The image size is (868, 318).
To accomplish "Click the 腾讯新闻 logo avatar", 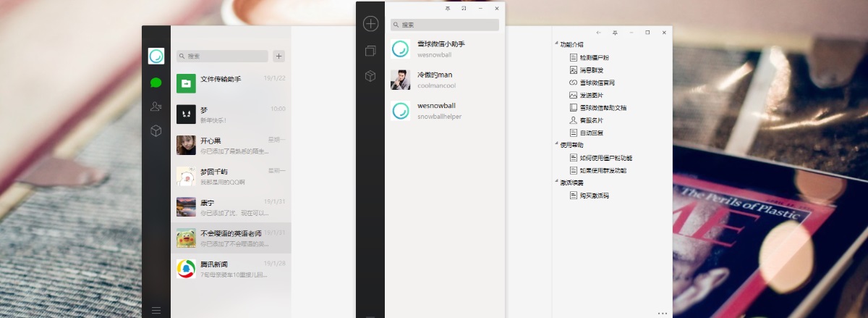I will tap(186, 269).
